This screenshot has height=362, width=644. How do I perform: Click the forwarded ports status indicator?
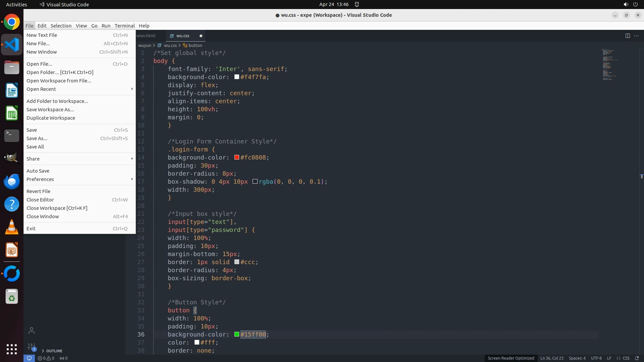(63, 358)
